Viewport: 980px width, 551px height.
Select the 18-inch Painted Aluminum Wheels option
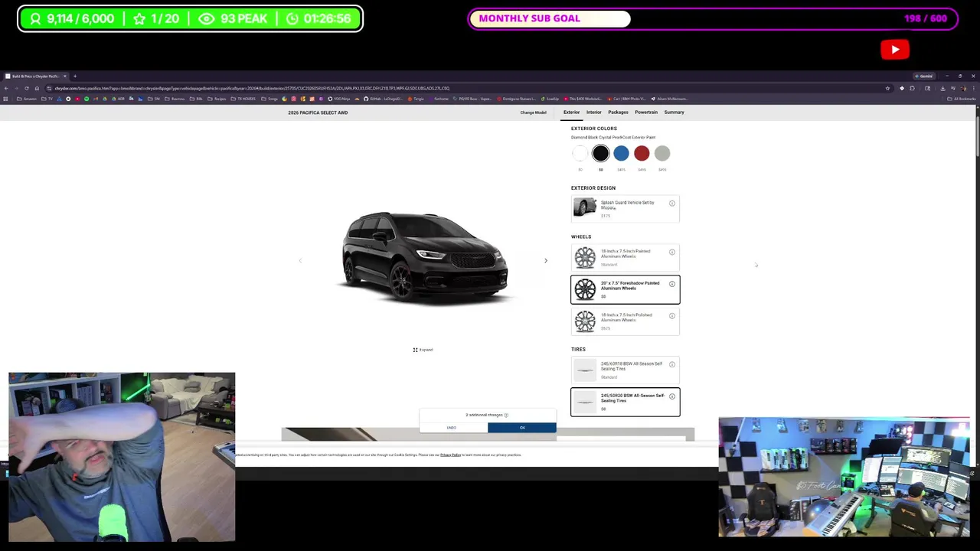coord(625,258)
